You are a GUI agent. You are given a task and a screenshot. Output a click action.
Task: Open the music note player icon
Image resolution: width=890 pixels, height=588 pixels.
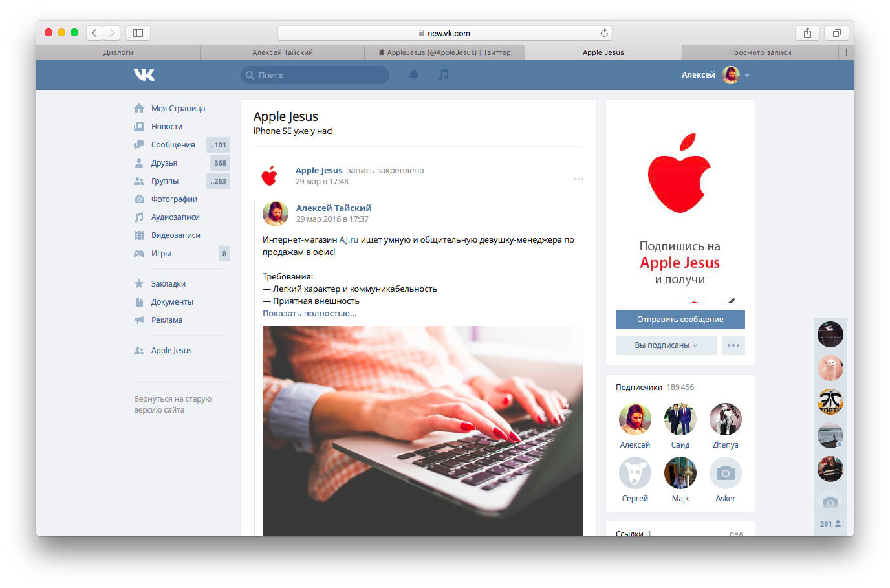tap(444, 74)
